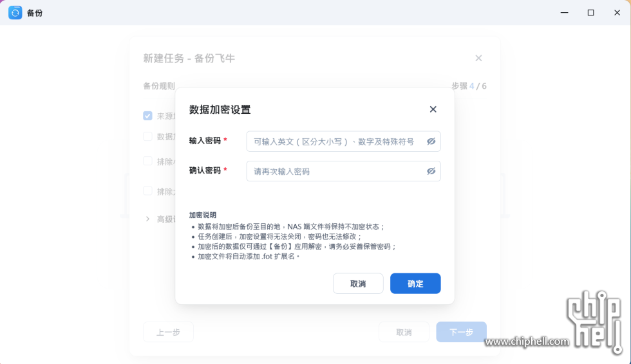Screen dimensions: 631x364
Task: Uncheck the checked 来源 checkbox
Action: 147,116
